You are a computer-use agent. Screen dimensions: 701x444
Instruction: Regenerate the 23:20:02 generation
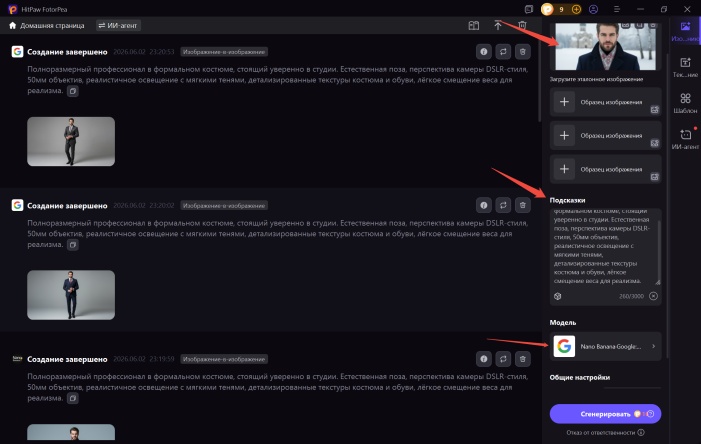(503, 205)
